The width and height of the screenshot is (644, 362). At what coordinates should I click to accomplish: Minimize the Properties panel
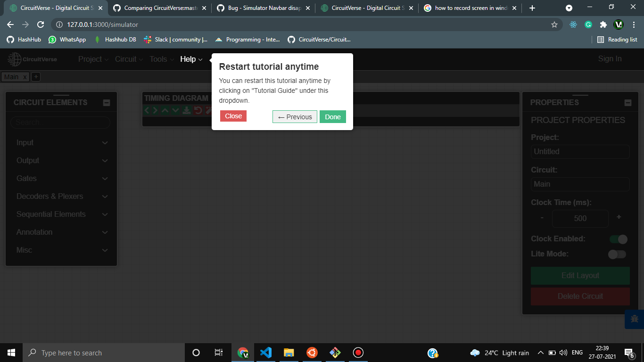[627, 103]
